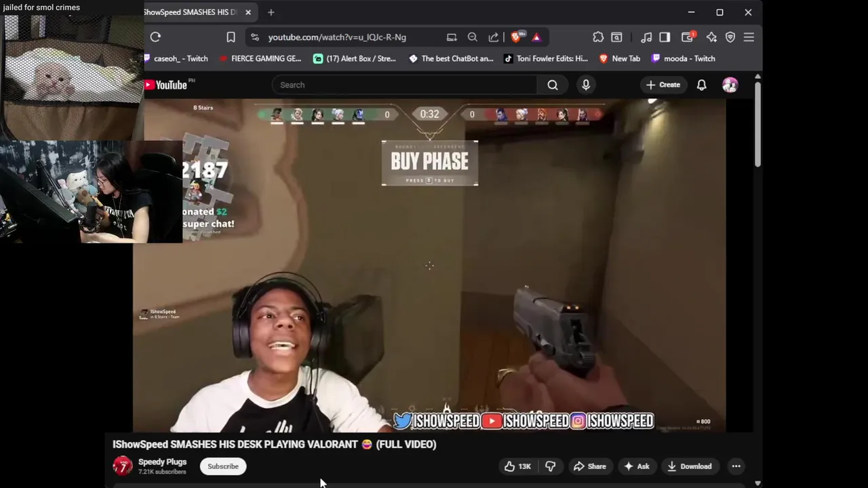Click the Share button
The height and width of the screenshot is (488, 868).
[x=589, y=466]
